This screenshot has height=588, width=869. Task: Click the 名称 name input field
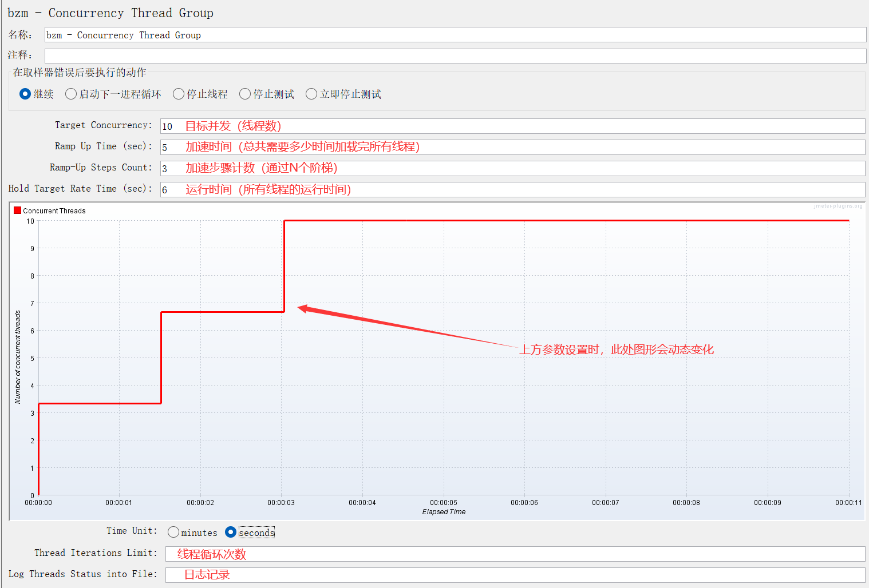[456, 35]
